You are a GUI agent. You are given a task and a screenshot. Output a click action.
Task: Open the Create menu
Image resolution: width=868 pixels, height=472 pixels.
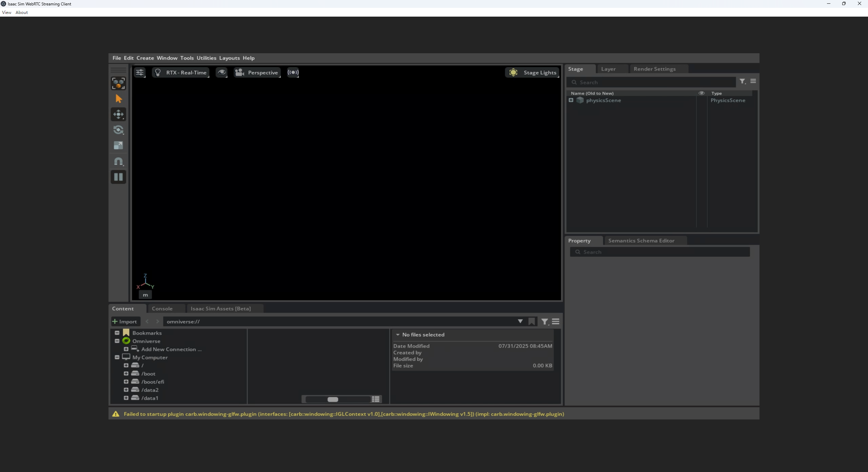145,58
